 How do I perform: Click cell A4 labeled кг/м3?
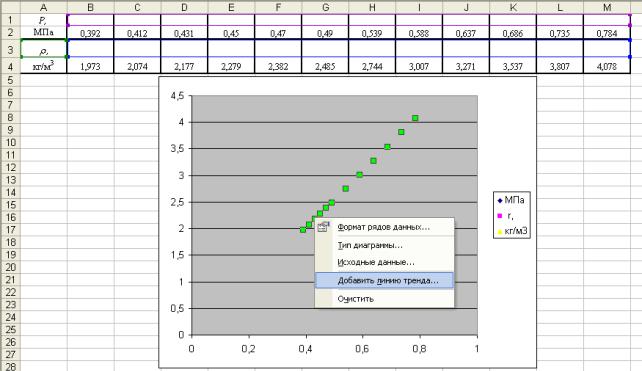click(43, 66)
